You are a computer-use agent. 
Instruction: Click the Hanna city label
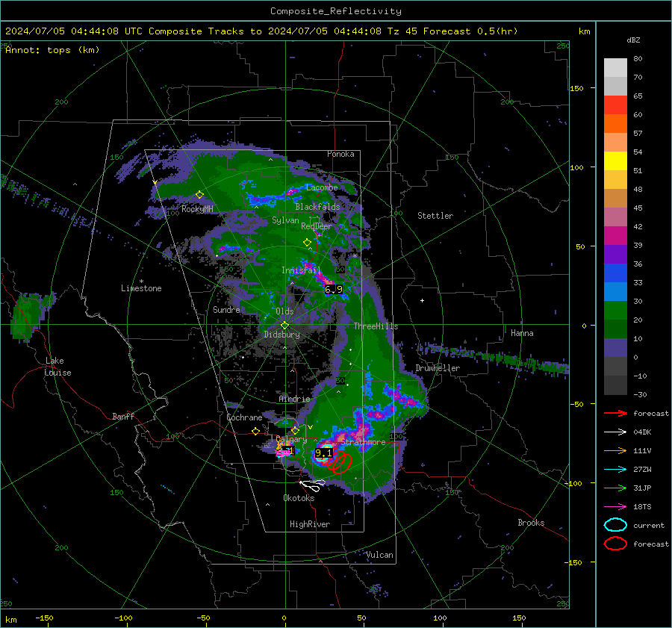522,333
